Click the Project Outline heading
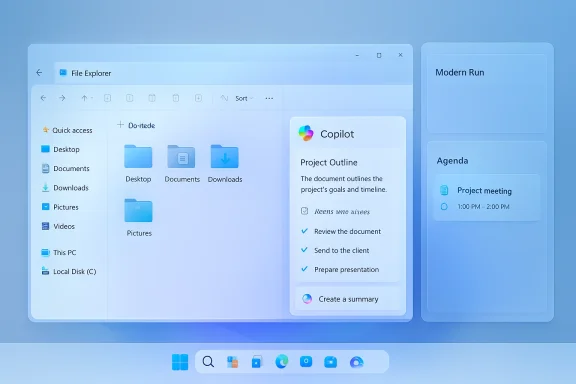Screen dimensions: 576x384 coord(329,162)
